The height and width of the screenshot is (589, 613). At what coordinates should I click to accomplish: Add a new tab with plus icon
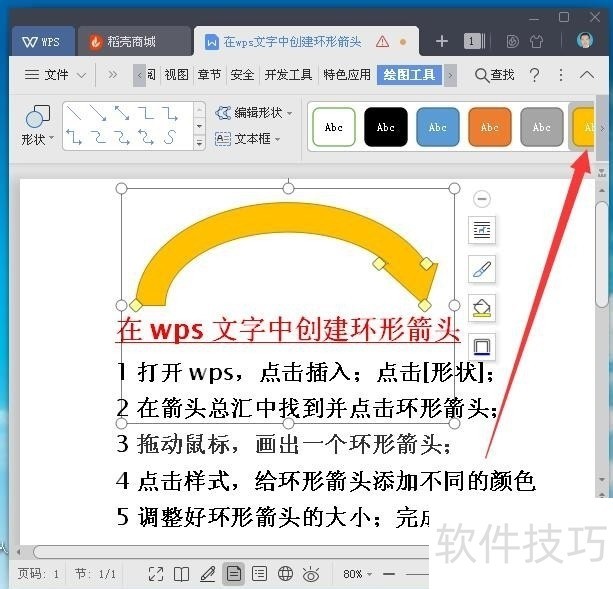441,41
